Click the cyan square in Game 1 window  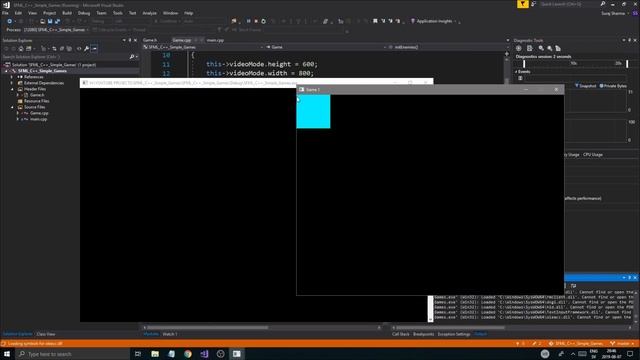pos(313,111)
